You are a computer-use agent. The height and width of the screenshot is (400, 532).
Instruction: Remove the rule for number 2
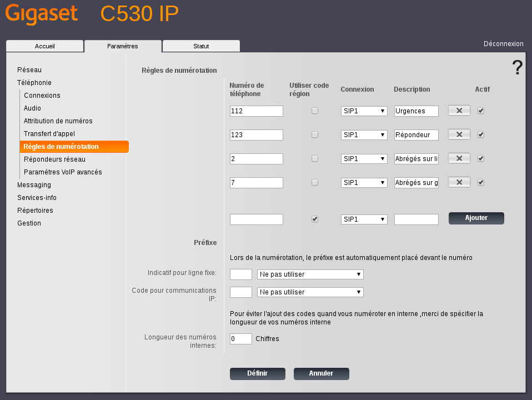click(459, 158)
